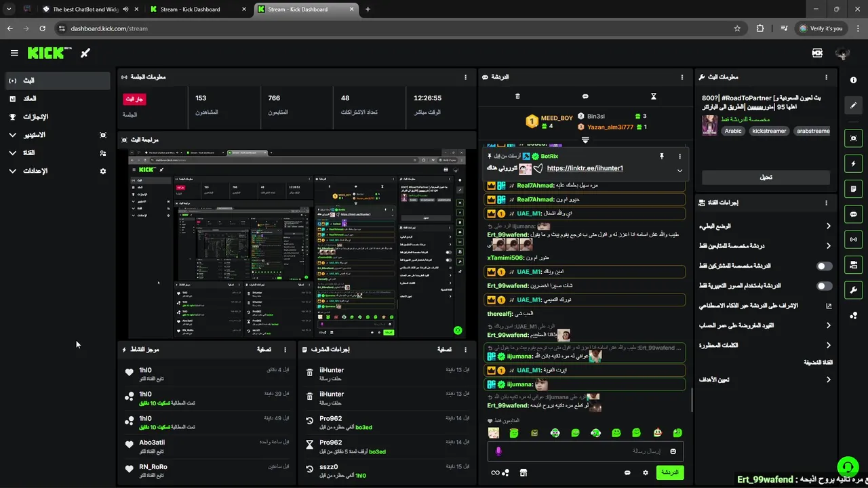Image resolution: width=868 pixels, height=488 pixels.
Task: Click the green الدردشة send button
Action: click(669, 472)
